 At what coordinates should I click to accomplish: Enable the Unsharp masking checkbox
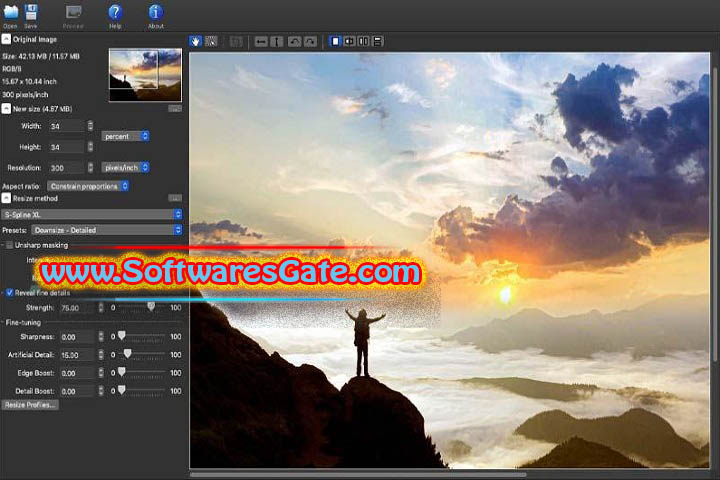pyautogui.click(x=9, y=245)
